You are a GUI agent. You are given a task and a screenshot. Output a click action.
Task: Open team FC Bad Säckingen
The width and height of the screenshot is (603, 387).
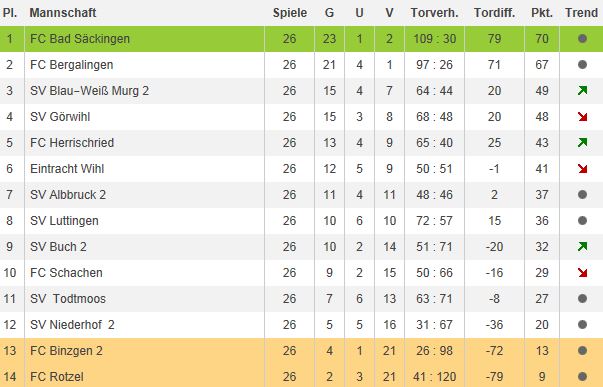pyautogui.click(x=80, y=38)
